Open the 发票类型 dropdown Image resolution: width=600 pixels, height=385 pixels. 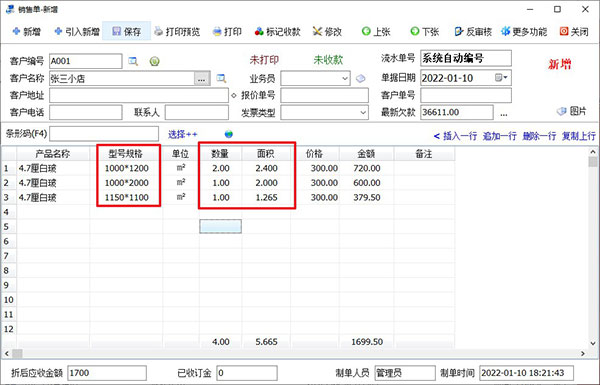(363, 113)
